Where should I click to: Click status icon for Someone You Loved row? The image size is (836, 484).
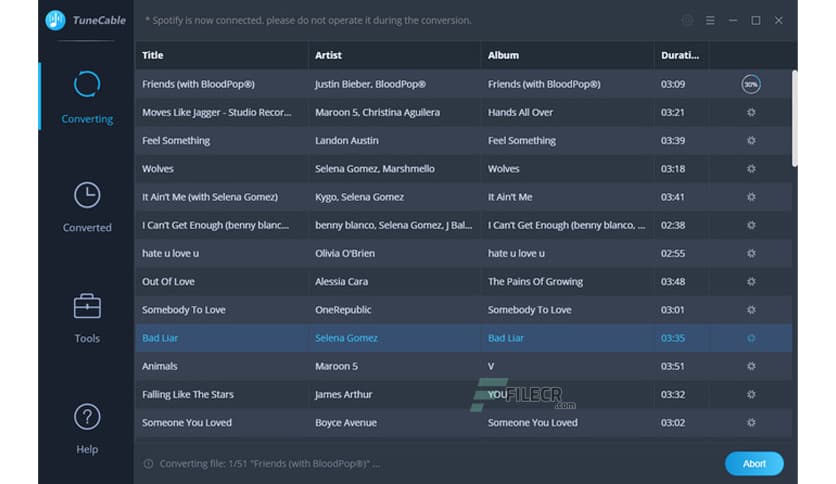tap(751, 423)
